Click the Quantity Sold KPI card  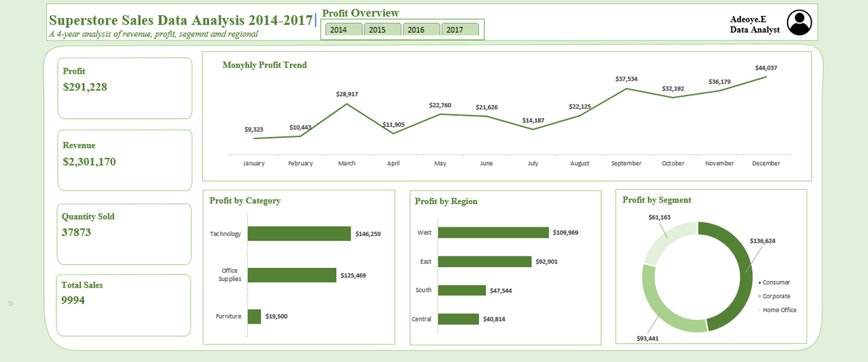pos(124,233)
